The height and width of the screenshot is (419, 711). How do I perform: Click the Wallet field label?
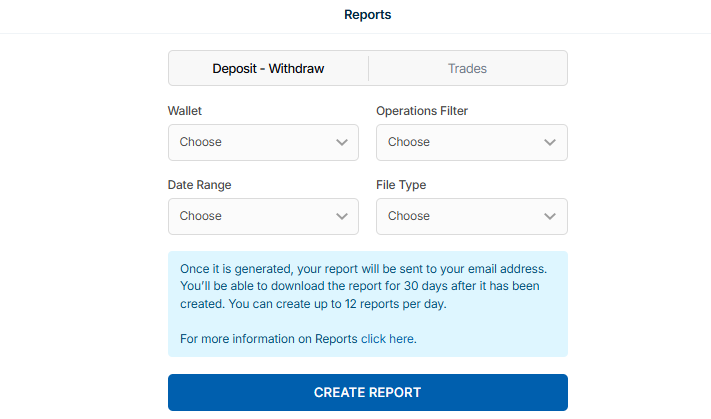[186, 111]
